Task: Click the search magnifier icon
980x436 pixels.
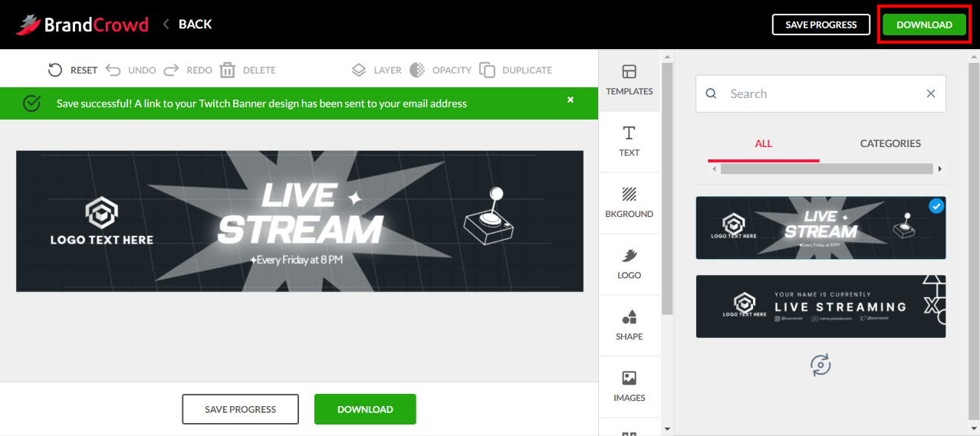Action: click(x=711, y=93)
